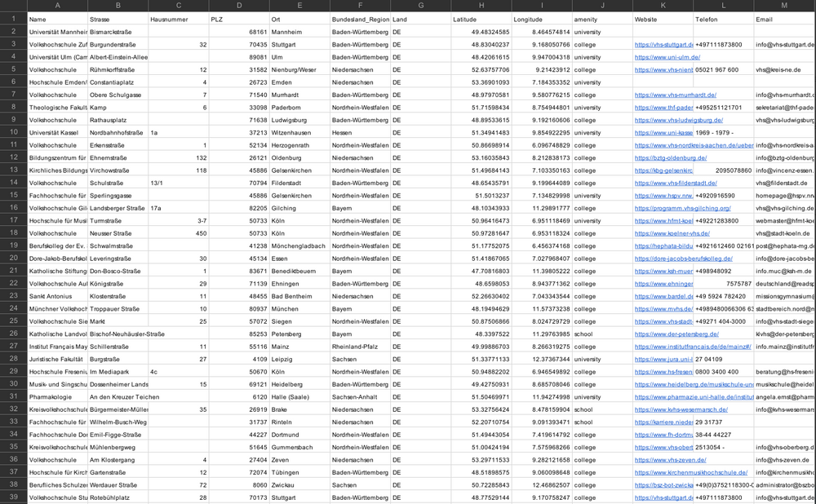The width and height of the screenshot is (816, 504).
Task: Click the region cell 'Rheinland-Pfalz'
Action: pyautogui.click(x=360, y=347)
